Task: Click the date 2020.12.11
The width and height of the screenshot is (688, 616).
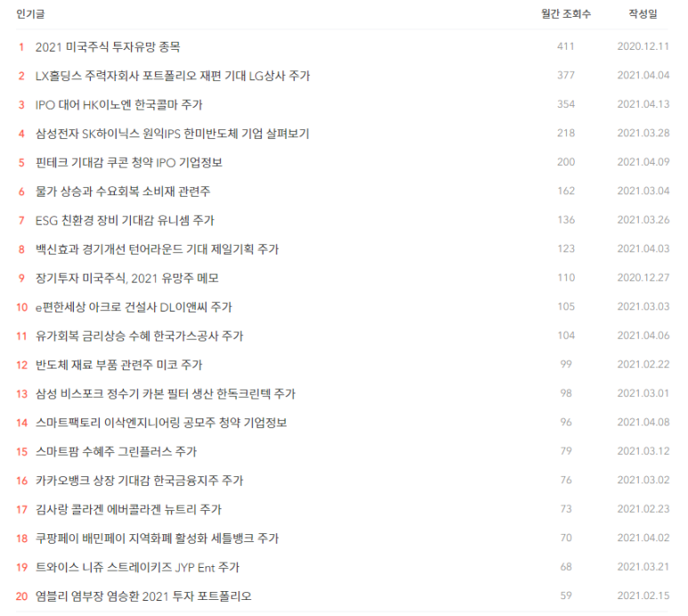Action: [643, 46]
